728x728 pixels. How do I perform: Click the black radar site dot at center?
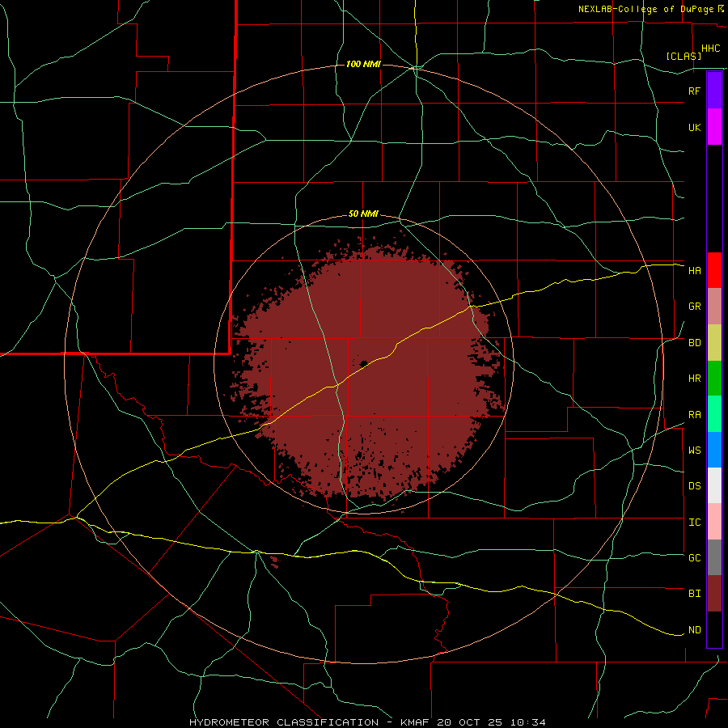point(363,363)
